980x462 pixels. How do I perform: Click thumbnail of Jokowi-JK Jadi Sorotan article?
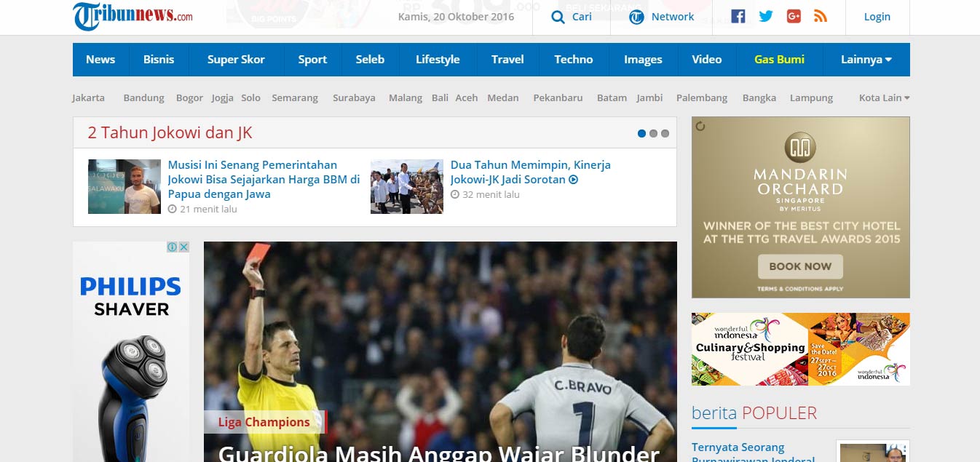pyautogui.click(x=407, y=186)
